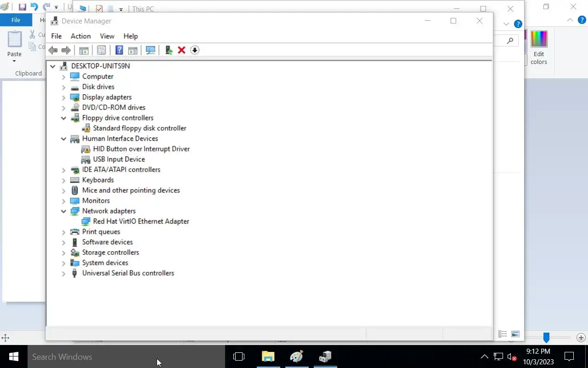This screenshot has width=588, height=368.
Task: Select the Display adapters label text
Action: click(107, 97)
